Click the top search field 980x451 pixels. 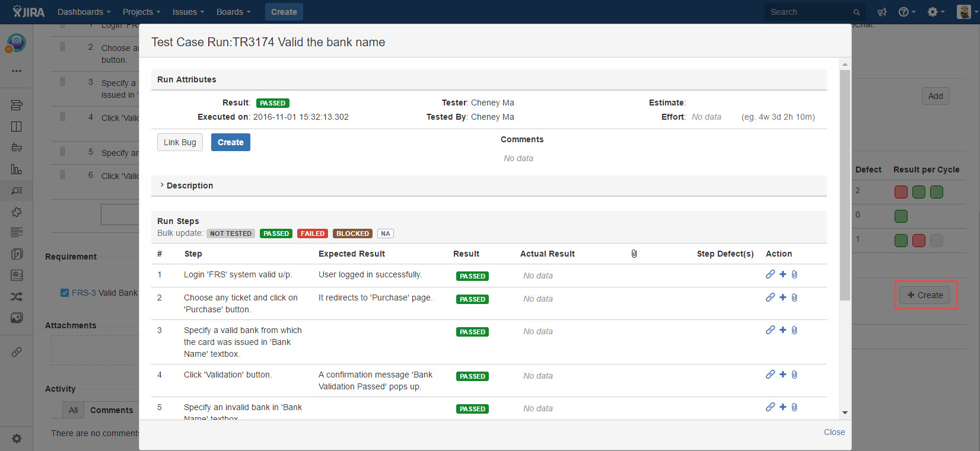coord(815,12)
